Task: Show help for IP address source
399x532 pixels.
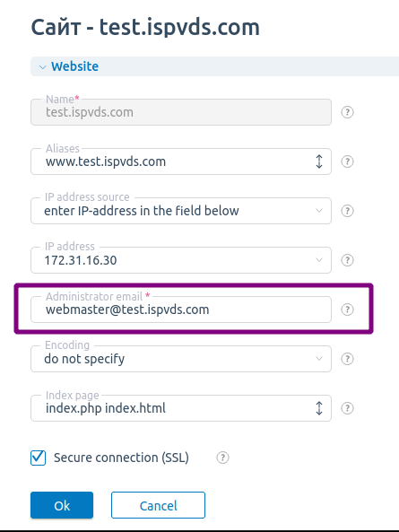Action: click(x=347, y=211)
